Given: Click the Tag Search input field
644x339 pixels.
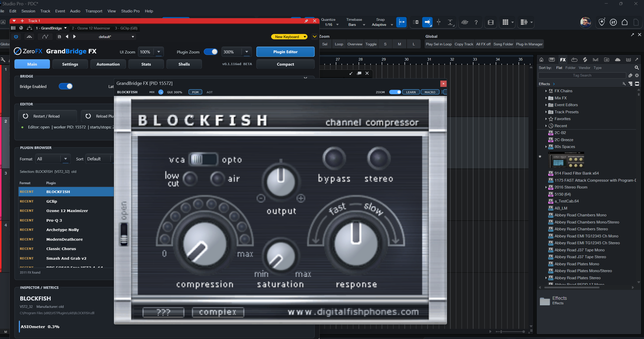Looking at the screenshot, I should pos(582,75).
